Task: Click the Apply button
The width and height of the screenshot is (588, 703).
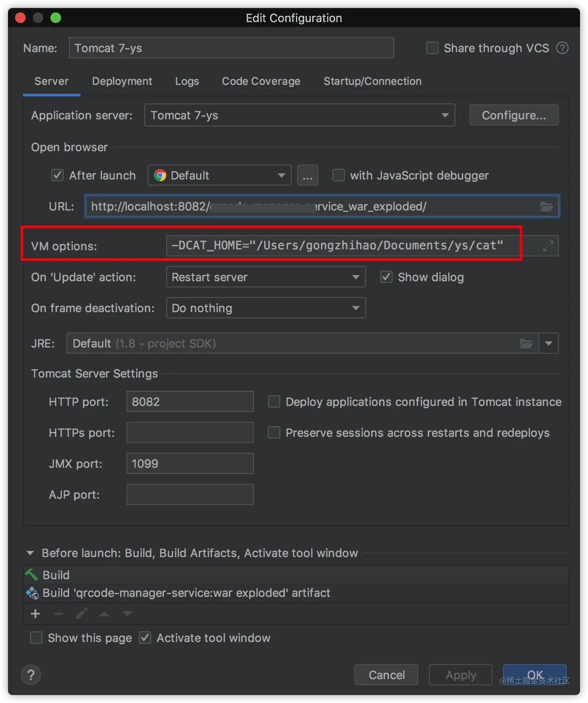Action: (461, 675)
